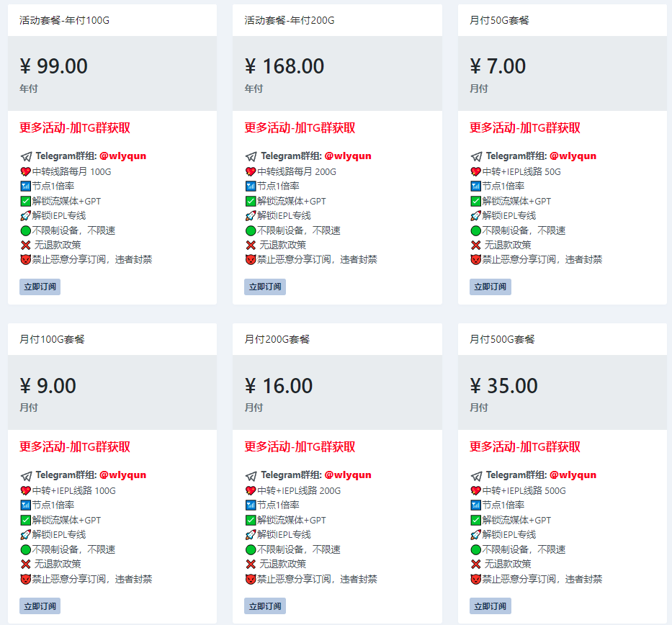Click the red cross icon in the 月付100G套餐 card

click(x=26, y=565)
